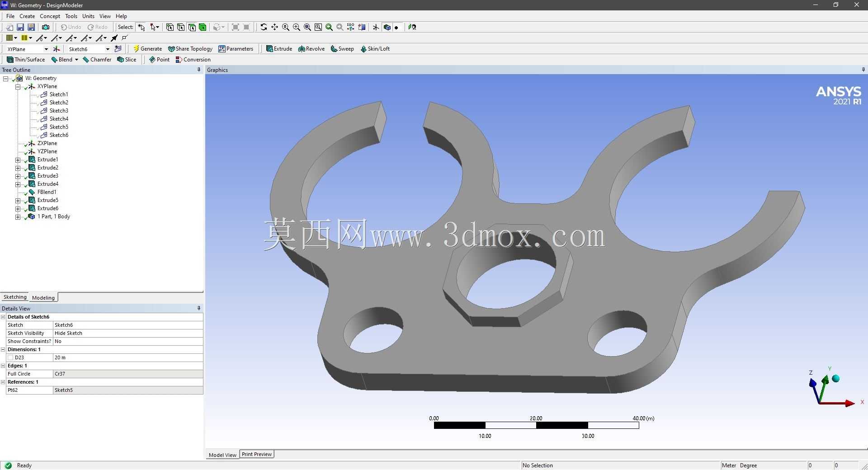Viewport: 868px width, 470px height.
Task: Select the Box Zoom tool
Action: pyautogui.click(x=297, y=27)
